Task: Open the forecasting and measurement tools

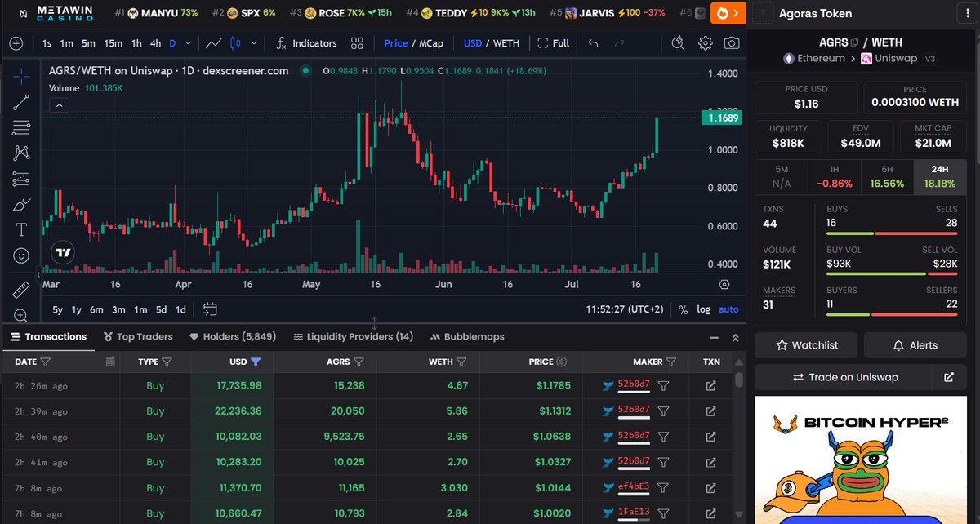Action: (21, 179)
